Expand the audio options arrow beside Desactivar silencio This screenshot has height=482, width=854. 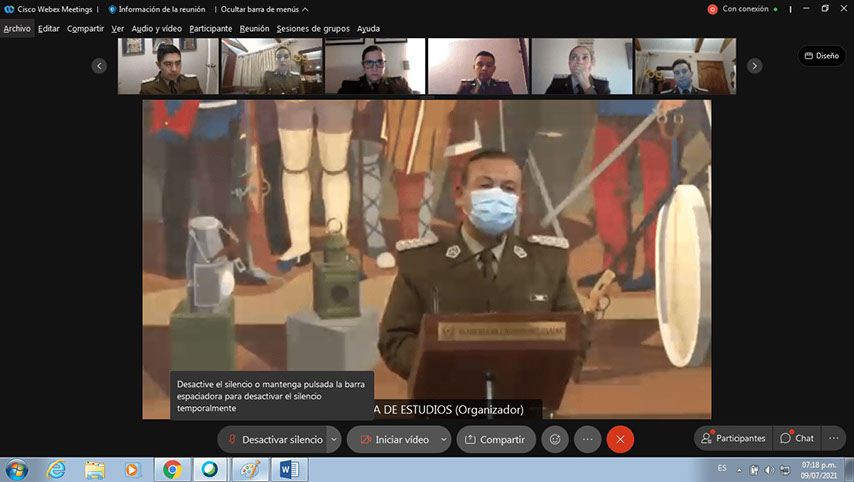point(334,439)
